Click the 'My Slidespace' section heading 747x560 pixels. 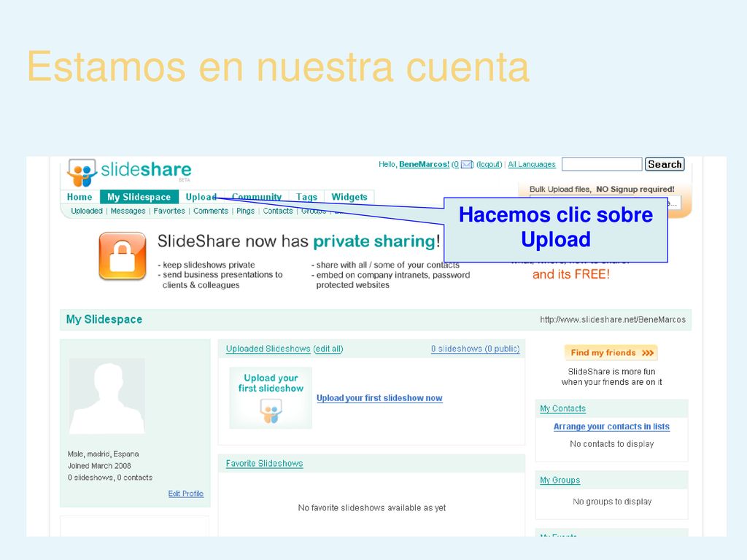coord(104,319)
